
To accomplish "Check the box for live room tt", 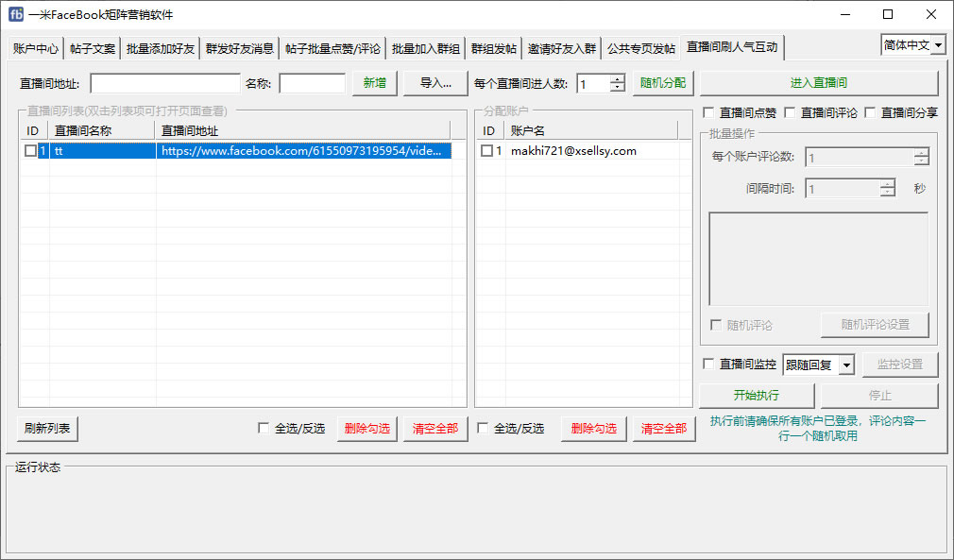I will (x=30, y=151).
